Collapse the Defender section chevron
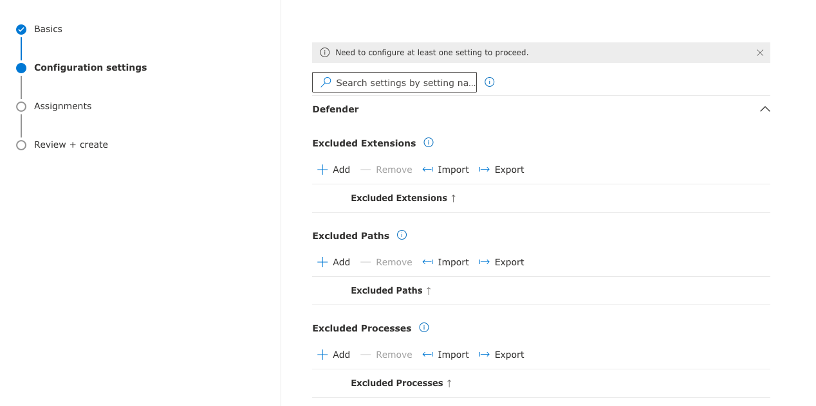Image resolution: width=816 pixels, height=406 pixels. (764, 109)
